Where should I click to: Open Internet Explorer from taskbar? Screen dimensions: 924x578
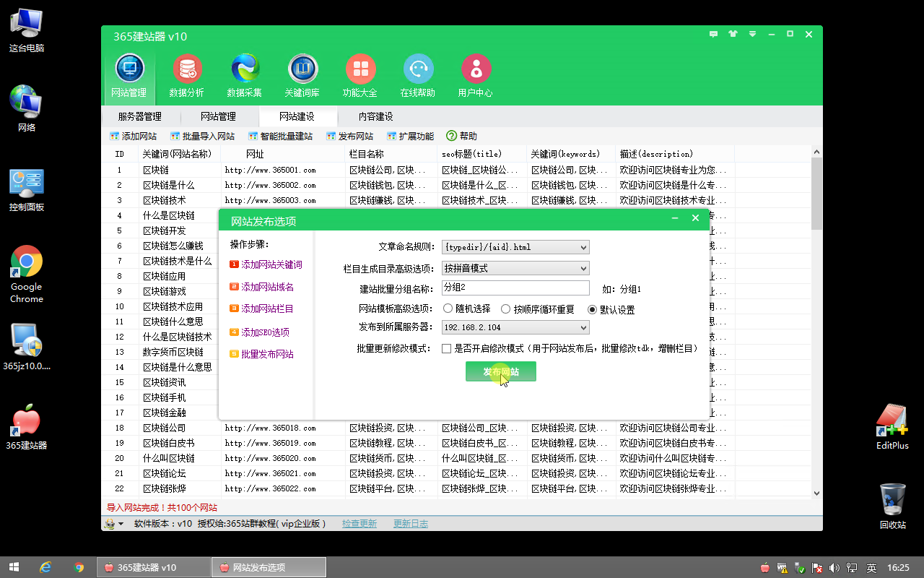45,567
